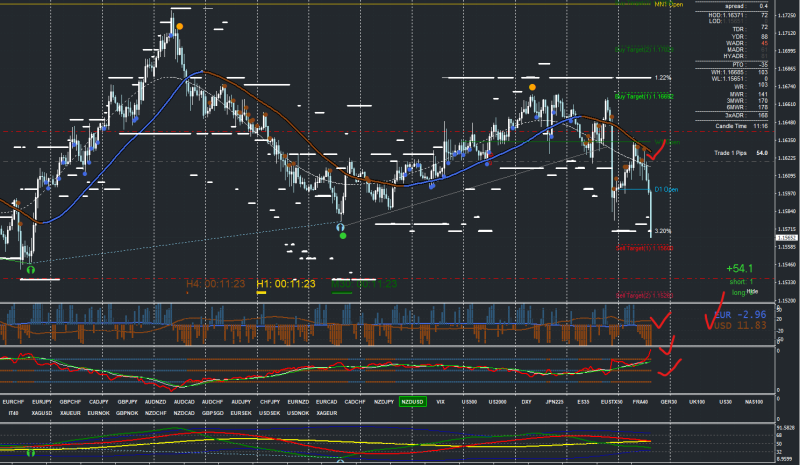Image resolution: width=800 pixels, height=465 pixels.
Task: Select XAGUSD silver symbol button
Action: point(42,413)
